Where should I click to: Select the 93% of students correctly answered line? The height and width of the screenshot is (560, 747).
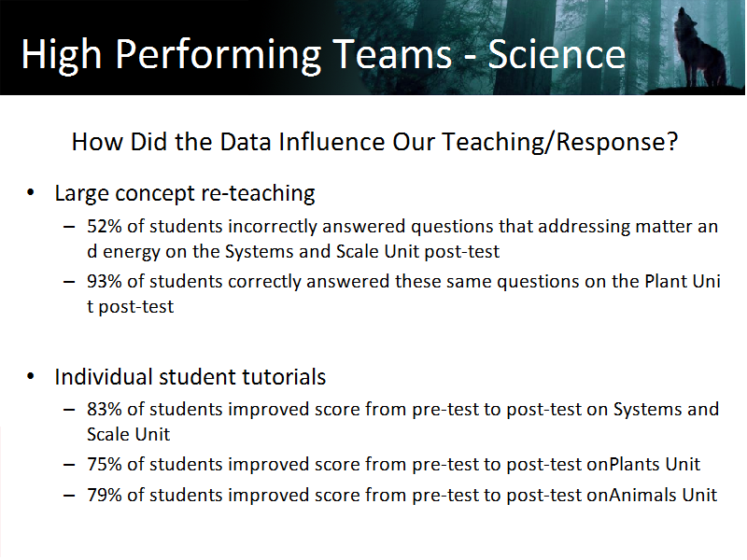[x=403, y=294]
